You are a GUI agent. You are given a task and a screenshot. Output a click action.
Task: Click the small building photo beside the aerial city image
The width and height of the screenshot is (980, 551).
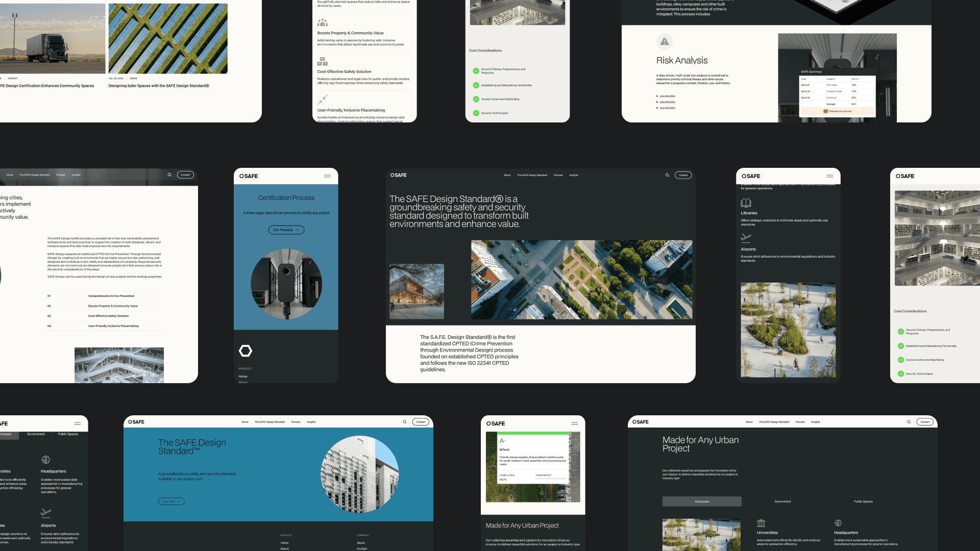416,291
